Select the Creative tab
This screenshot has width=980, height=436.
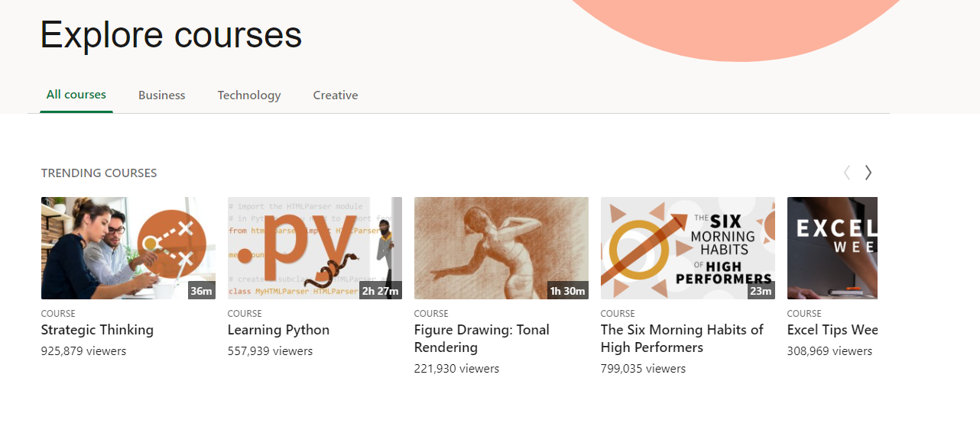coord(335,95)
